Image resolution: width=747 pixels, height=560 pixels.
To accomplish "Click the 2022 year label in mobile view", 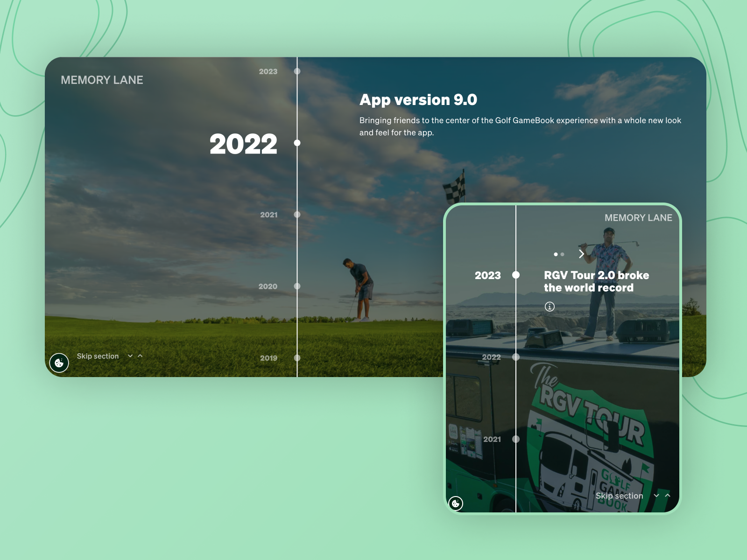I will click(491, 357).
